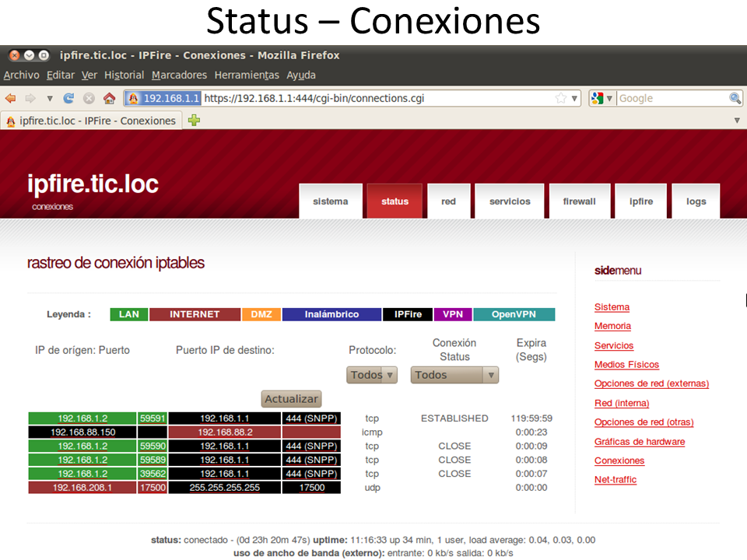Open the Herramientas menu
The height and width of the screenshot is (560, 747).
[x=246, y=75]
